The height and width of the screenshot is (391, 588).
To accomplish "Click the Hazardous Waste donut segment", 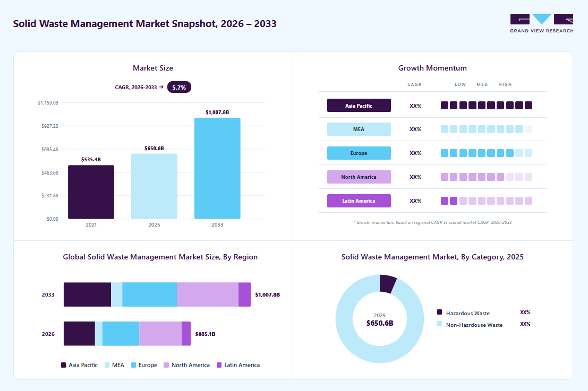I will pos(387,283).
